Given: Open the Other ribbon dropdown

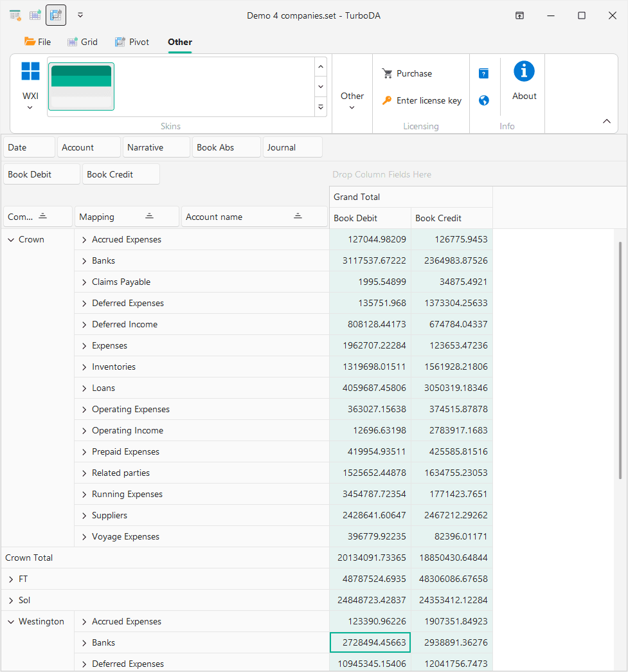Looking at the screenshot, I should [352, 100].
